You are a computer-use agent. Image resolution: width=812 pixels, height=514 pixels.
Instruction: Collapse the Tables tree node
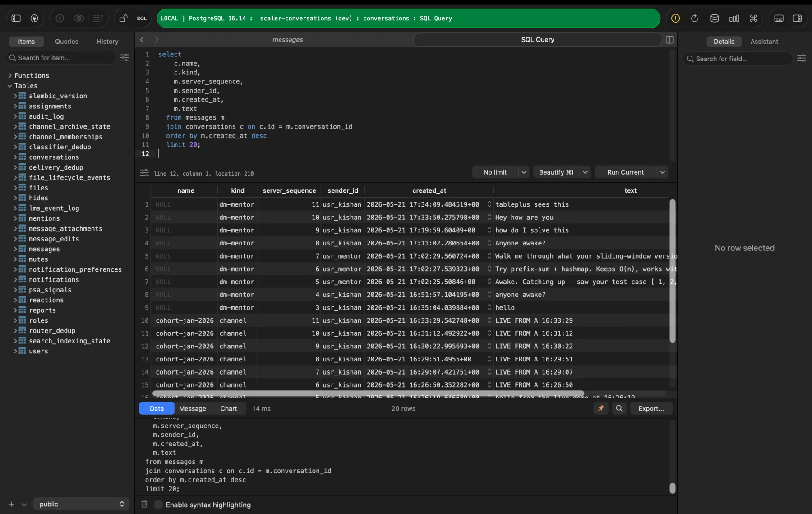[x=10, y=86]
